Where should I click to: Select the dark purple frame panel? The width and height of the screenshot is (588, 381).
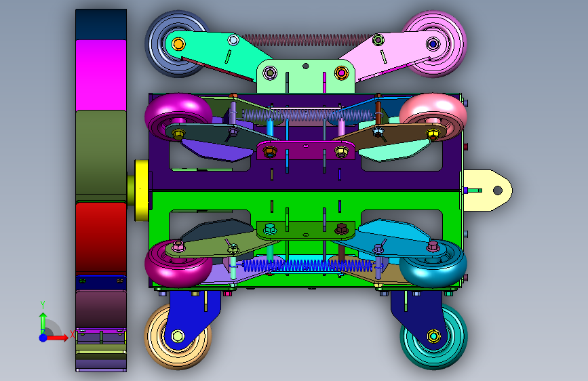point(306,180)
